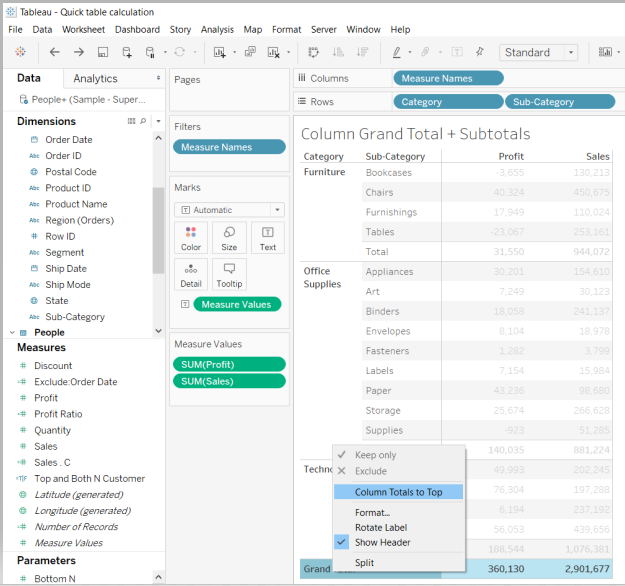Image resolution: width=625 pixels, height=586 pixels.
Task: Click the Measure Values pill on Marks
Action: tap(237, 305)
